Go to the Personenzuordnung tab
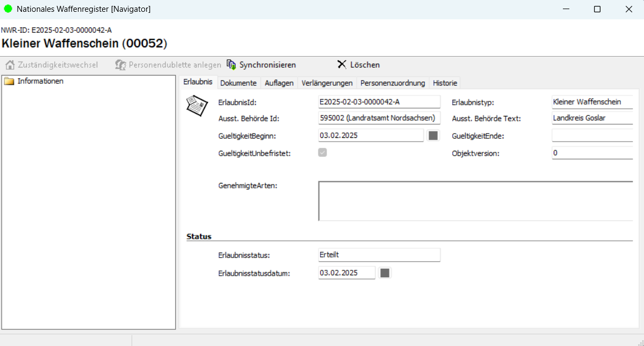The image size is (644, 346). click(x=393, y=83)
